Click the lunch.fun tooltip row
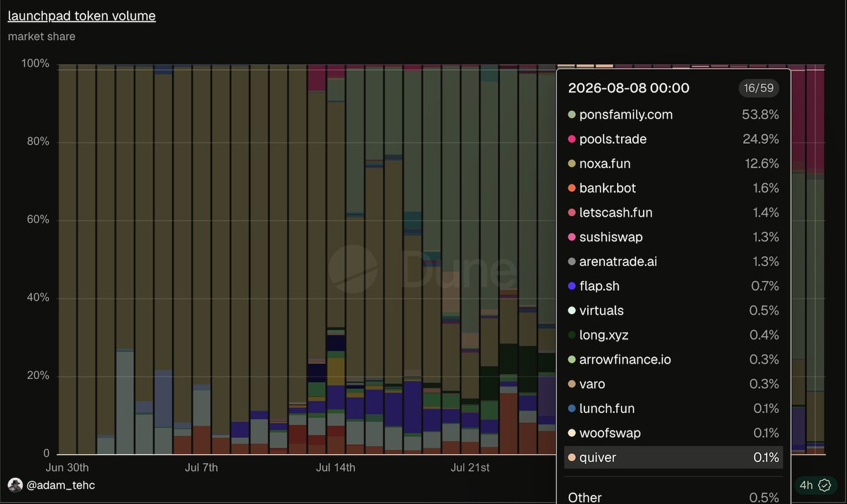This screenshot has height=504, width=847. pos(673,408)
